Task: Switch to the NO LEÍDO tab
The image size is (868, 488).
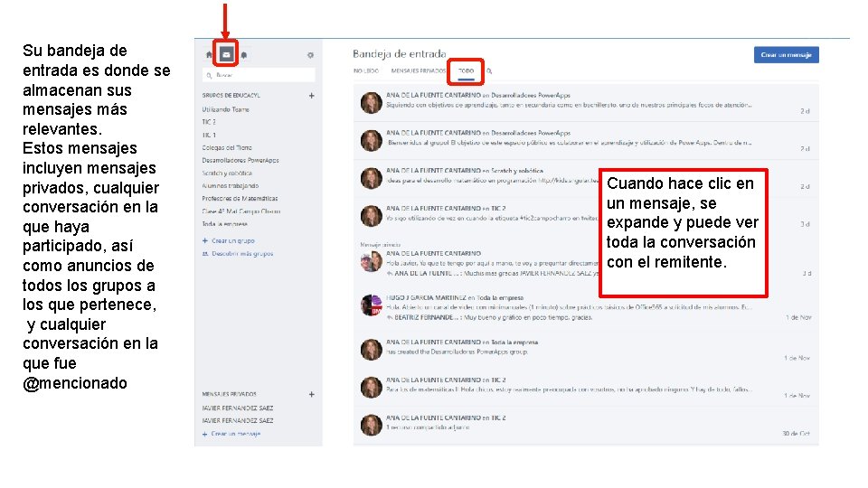Action: point(366,70)
